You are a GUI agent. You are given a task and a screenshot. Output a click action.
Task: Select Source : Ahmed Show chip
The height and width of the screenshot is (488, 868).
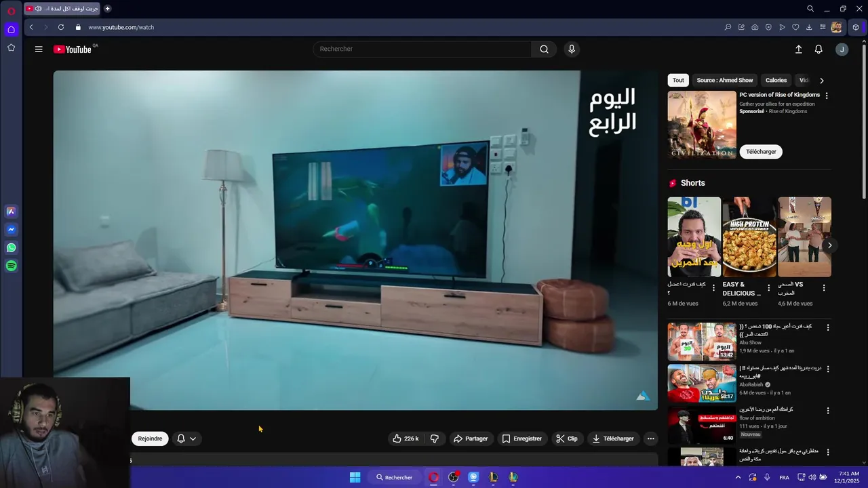(x=725, y=80)
